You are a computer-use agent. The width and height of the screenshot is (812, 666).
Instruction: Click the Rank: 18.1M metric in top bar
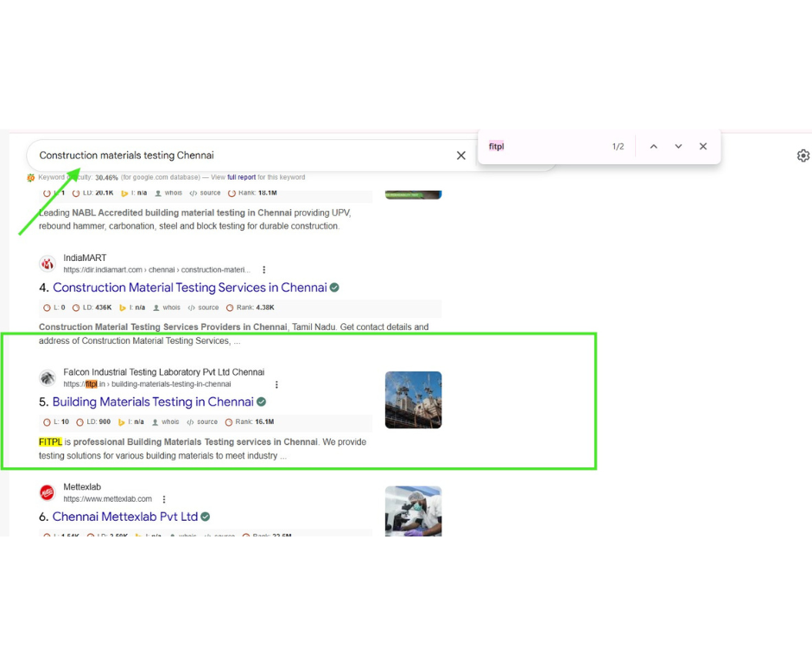[x=252, y=193]
